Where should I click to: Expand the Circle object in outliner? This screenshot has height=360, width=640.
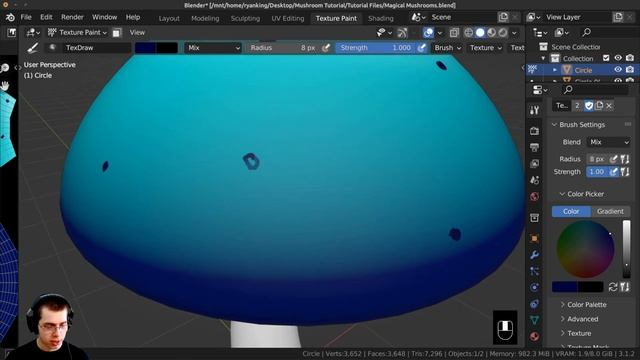pos(555,70)
